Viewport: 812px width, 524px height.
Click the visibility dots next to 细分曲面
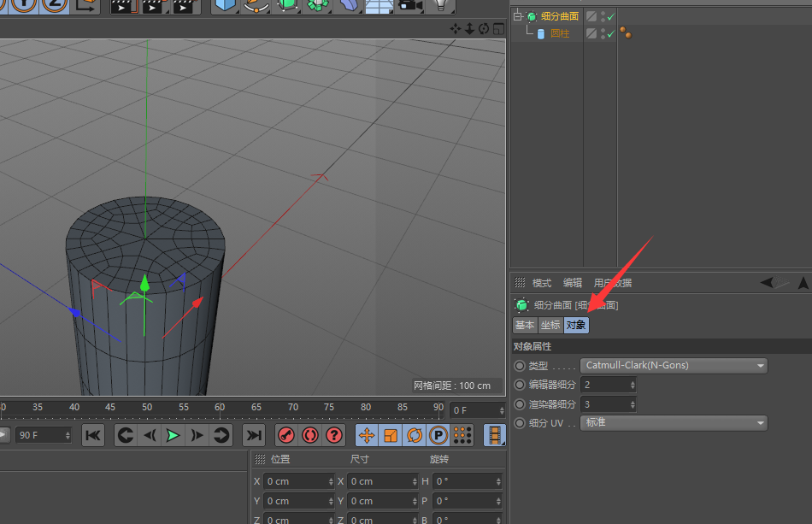pyautogui.click(x=603, y=15)
